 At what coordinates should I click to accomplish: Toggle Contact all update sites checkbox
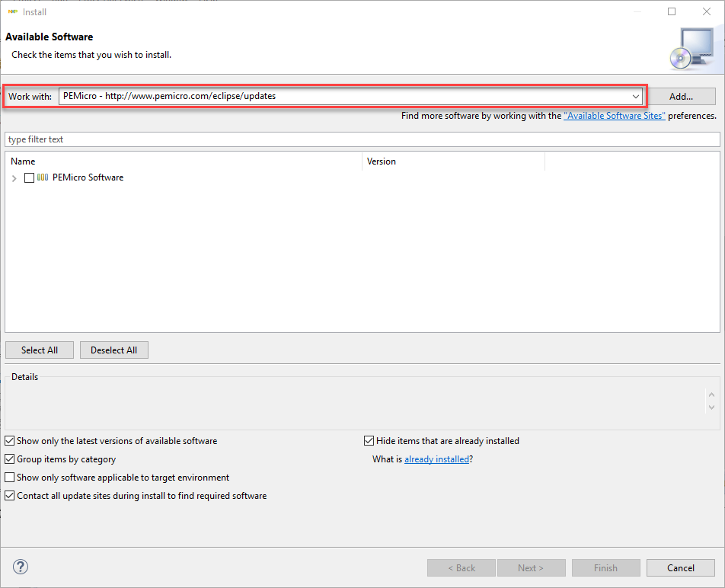9,496
